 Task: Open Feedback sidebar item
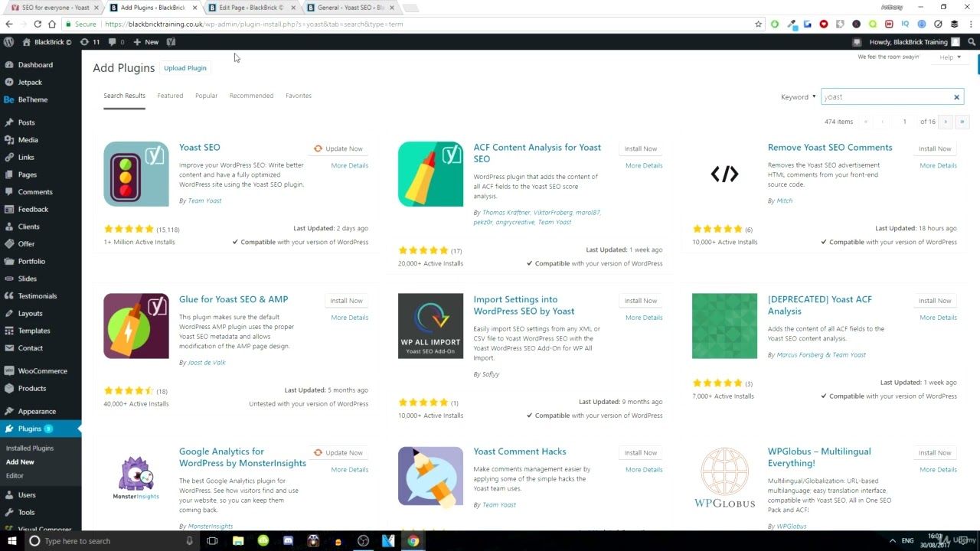coord(33,209)
